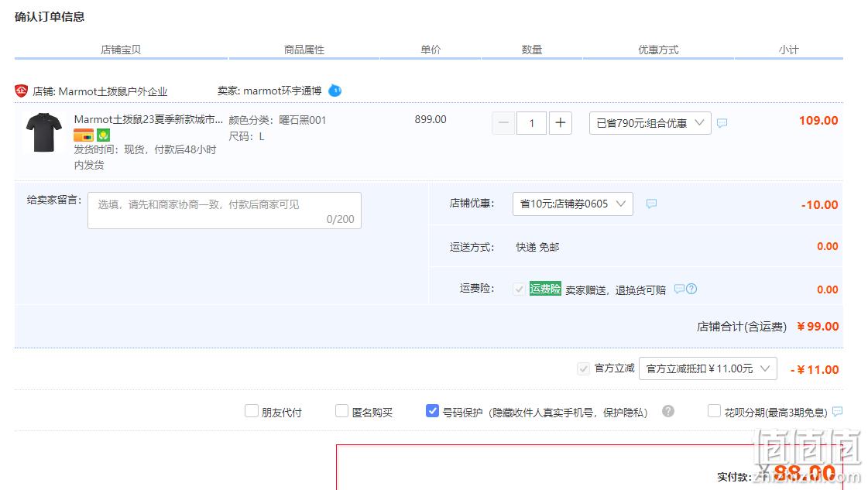Image resolution: width=868 pixels, height=490 pixels.
Task: Open the blue Wangwang chat icon next to seller
Action: coord(335,91)
